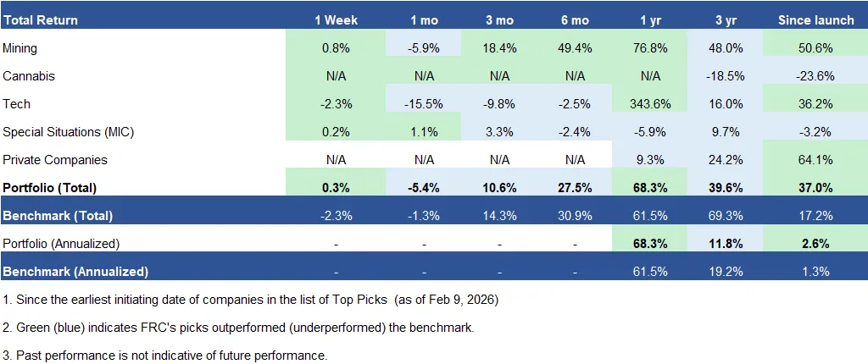Click the "3 yr" column header
The height and width of the screenshot is (364, 868).
(x=726, y=19)
